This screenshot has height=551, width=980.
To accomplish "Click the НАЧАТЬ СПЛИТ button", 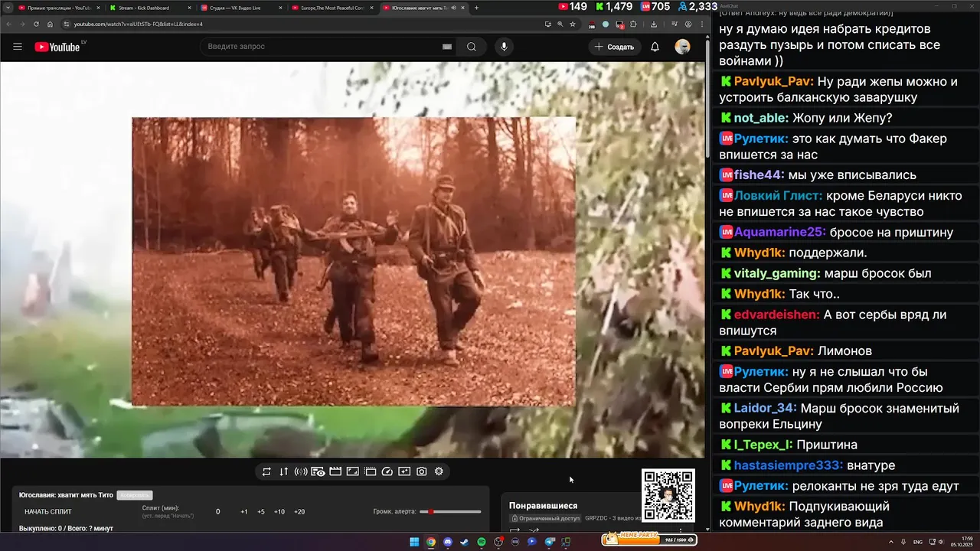I will point(47,512).
